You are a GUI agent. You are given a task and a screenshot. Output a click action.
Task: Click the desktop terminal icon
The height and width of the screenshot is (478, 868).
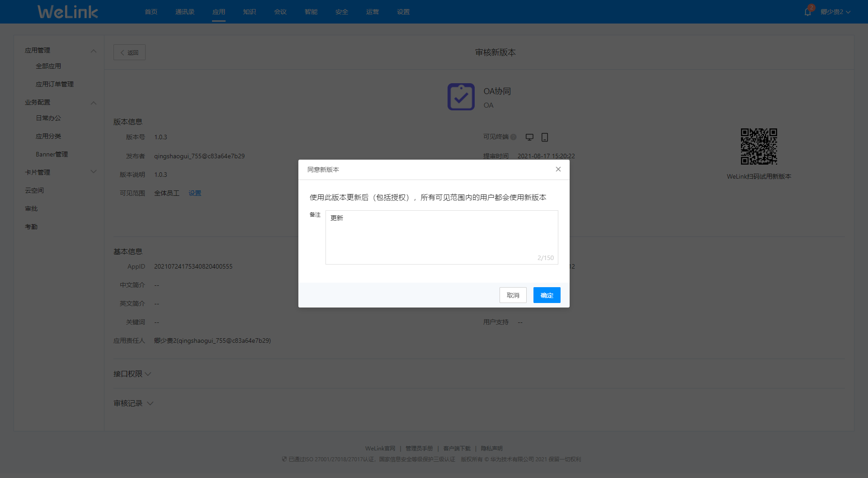click(529, 137)
